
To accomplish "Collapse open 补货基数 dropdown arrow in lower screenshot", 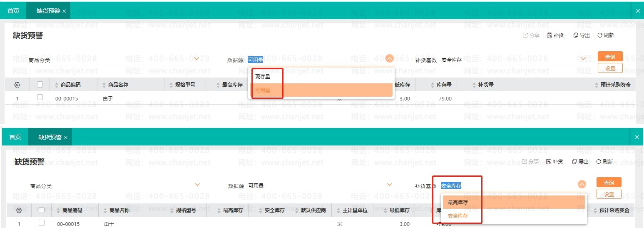I will click(582, 184).
